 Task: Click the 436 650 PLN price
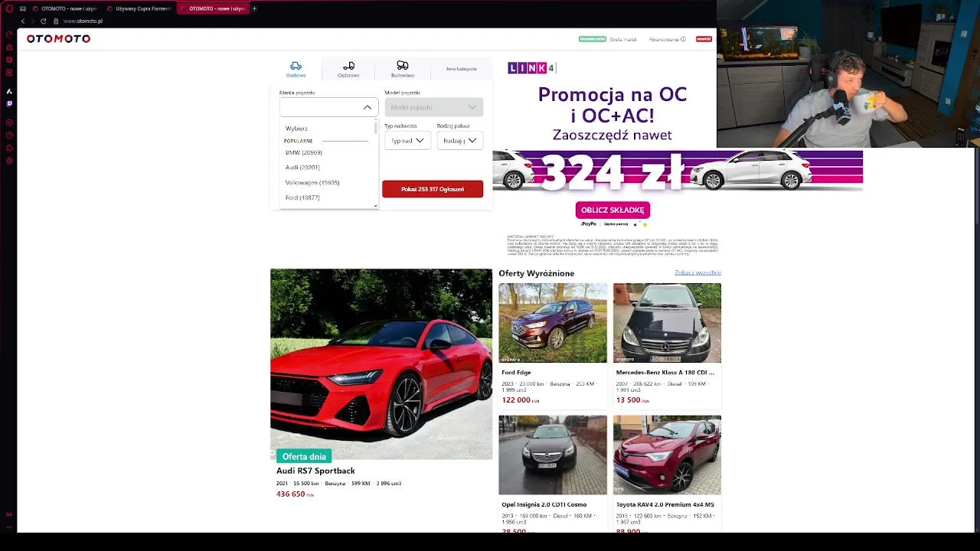tap(295, 494)
